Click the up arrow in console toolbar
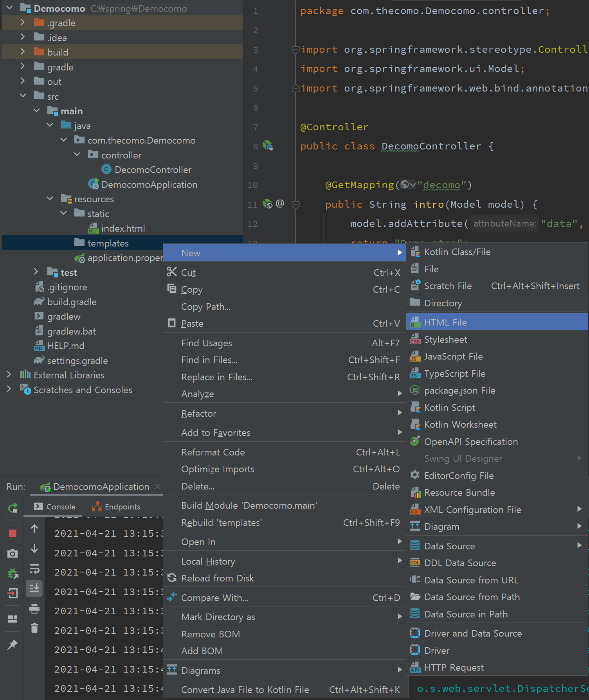Screen dimensions: 589x700 point(34,529)
